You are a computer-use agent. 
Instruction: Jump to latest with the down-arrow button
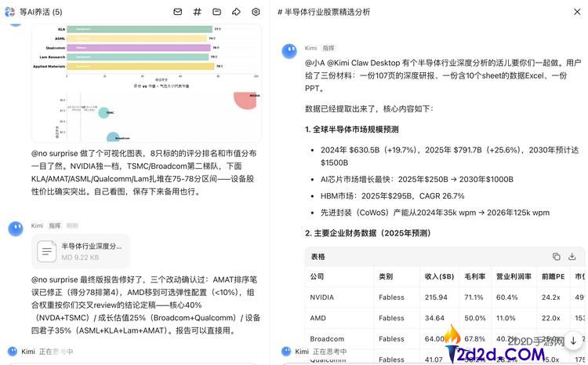573,341
